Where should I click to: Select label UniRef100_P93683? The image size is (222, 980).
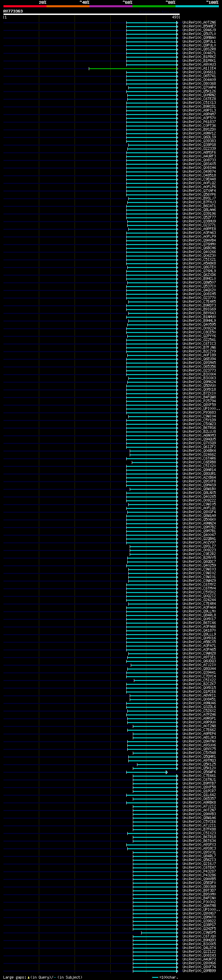[x=199, y=412]
